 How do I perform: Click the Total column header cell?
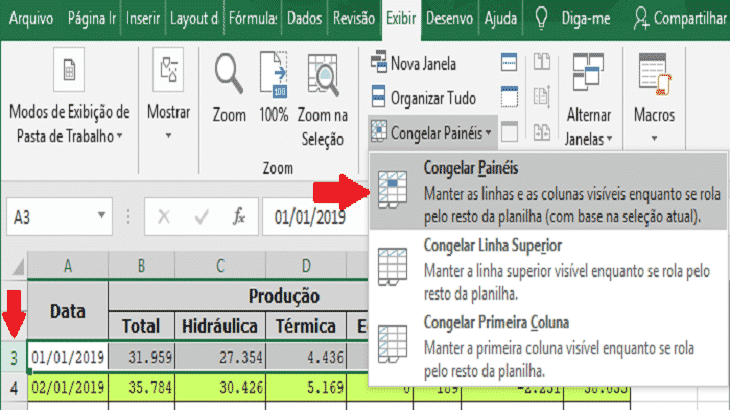coord(141,326)
